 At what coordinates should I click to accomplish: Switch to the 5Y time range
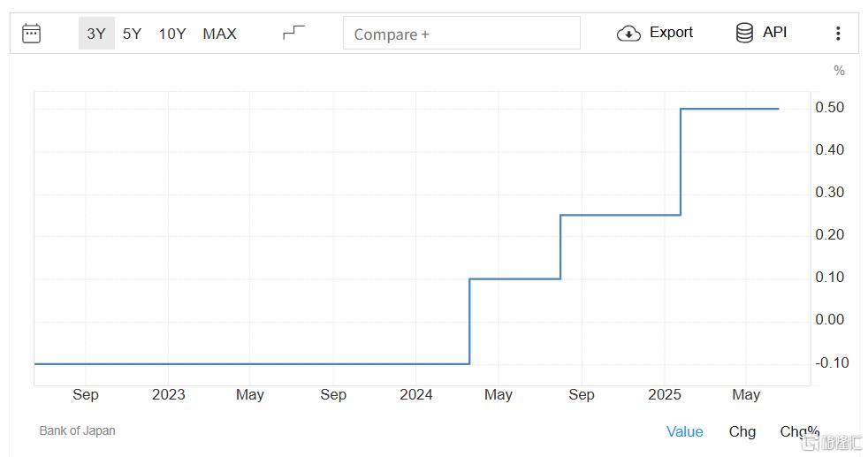(x=132, y=34)
